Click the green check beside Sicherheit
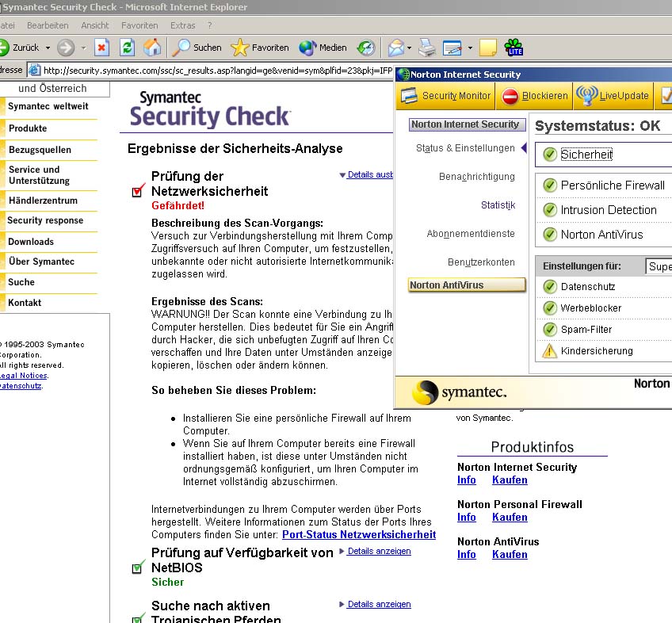Viewport: 672px width, 623px height. [550, 155]
